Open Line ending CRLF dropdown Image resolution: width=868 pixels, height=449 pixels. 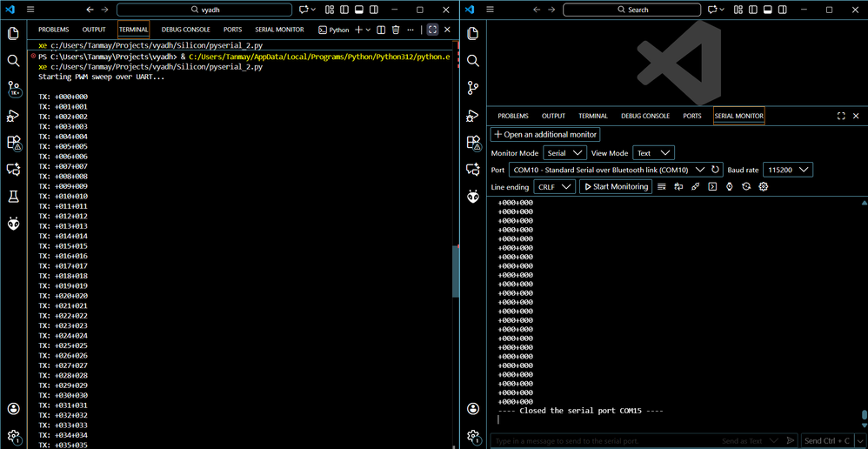(554, 186)
